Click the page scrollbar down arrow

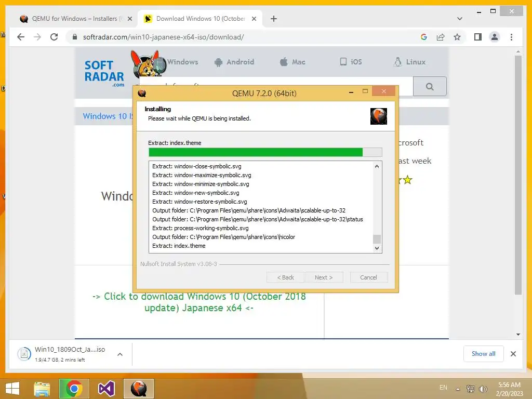click(518, 334)
